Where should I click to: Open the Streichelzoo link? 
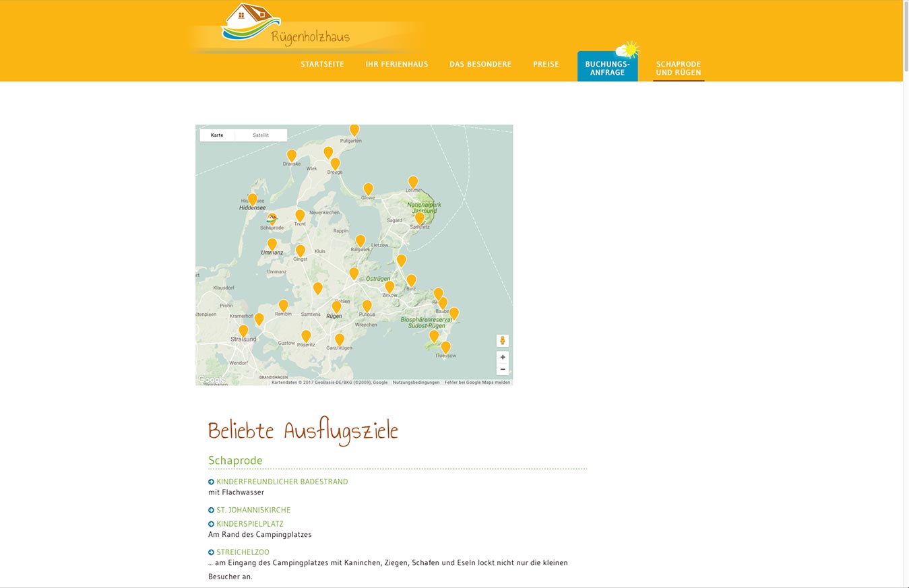tap(243, 552)
